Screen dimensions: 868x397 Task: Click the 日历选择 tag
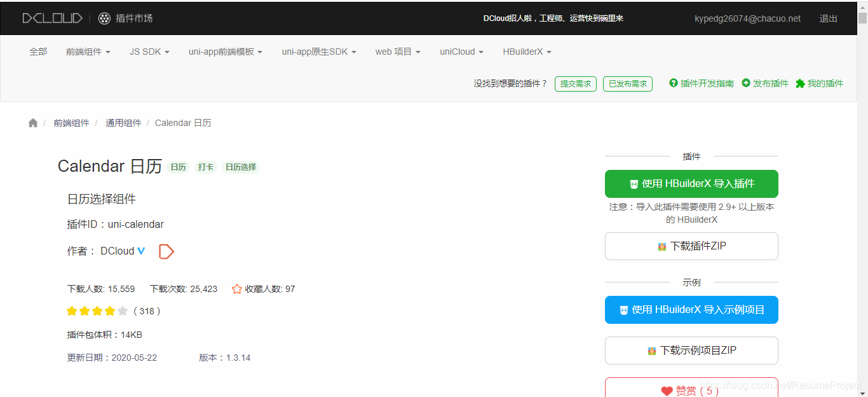[x=241, y=167]
